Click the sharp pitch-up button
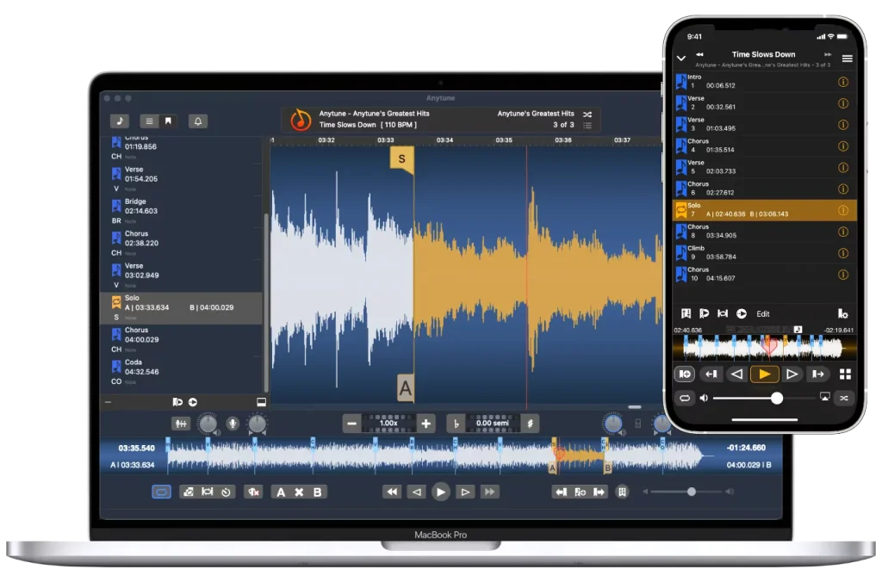 pos(530,424)
